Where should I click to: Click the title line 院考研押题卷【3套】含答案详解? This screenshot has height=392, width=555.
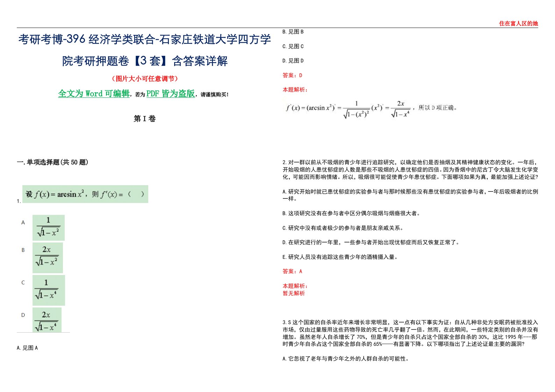(x=145, y=61)
